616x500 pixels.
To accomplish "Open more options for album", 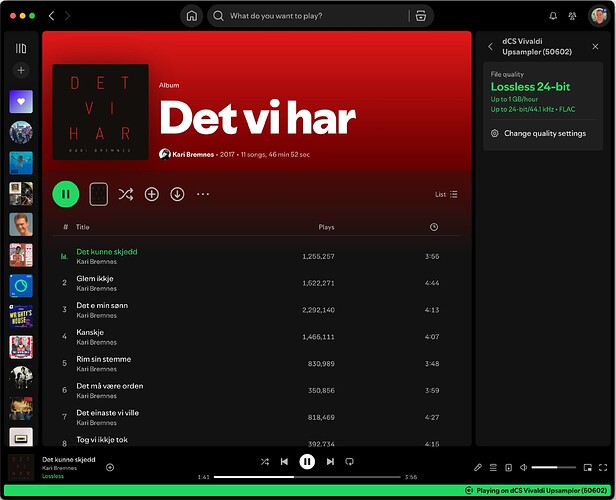I will pyautogui.click(x=203, y=194).
